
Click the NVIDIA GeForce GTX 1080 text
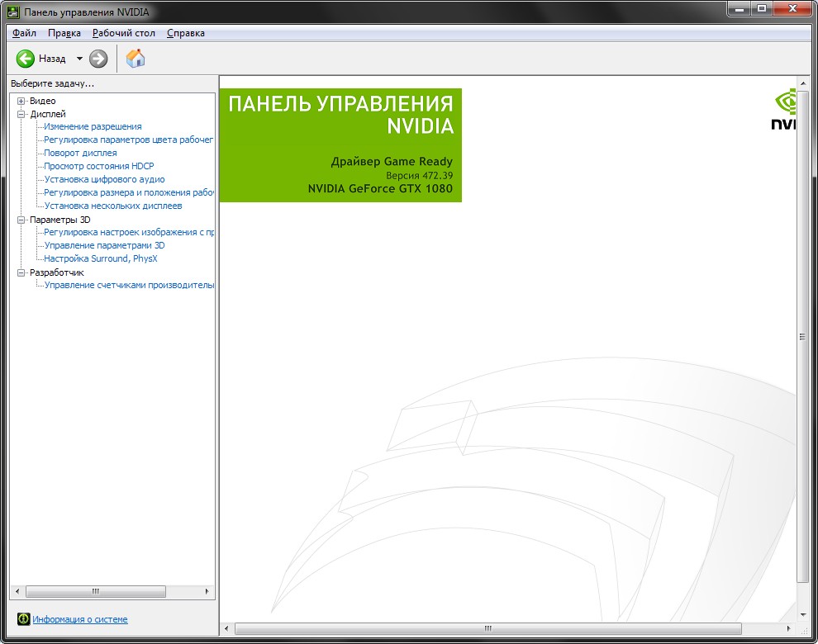tap(380, 189)
